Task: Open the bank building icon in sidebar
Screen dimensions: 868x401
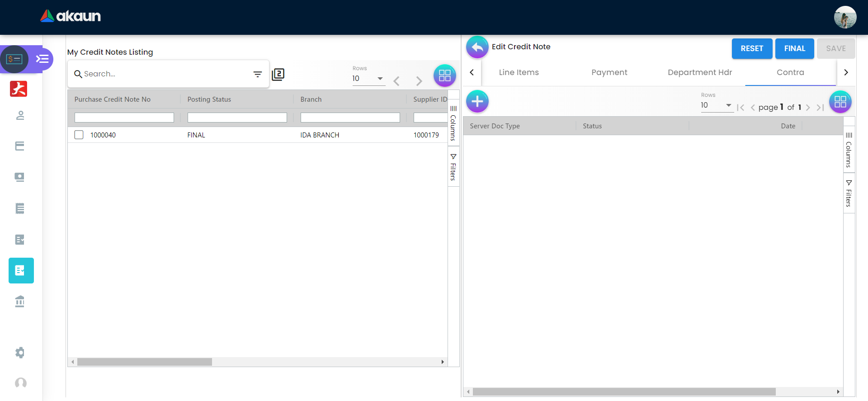Action: coord(20,301)
